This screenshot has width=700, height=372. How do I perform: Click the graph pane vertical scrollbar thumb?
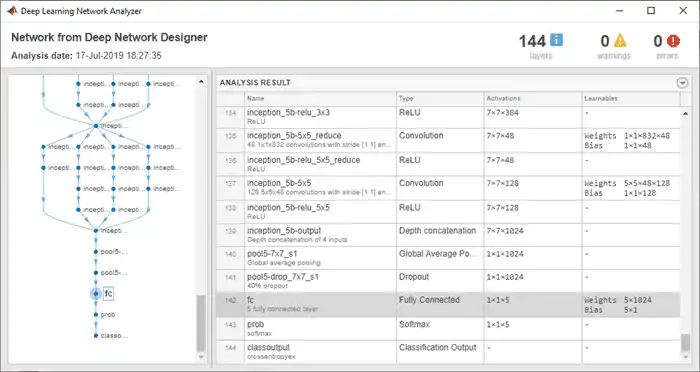point(201,323)
